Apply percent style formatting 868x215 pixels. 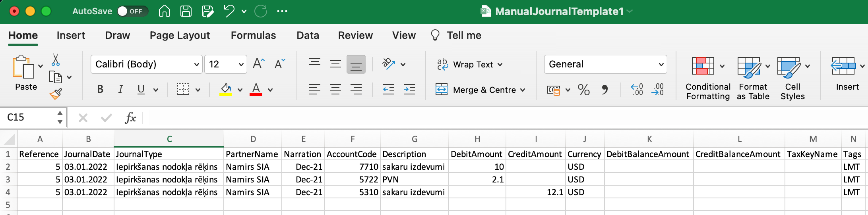pos(583,90)
